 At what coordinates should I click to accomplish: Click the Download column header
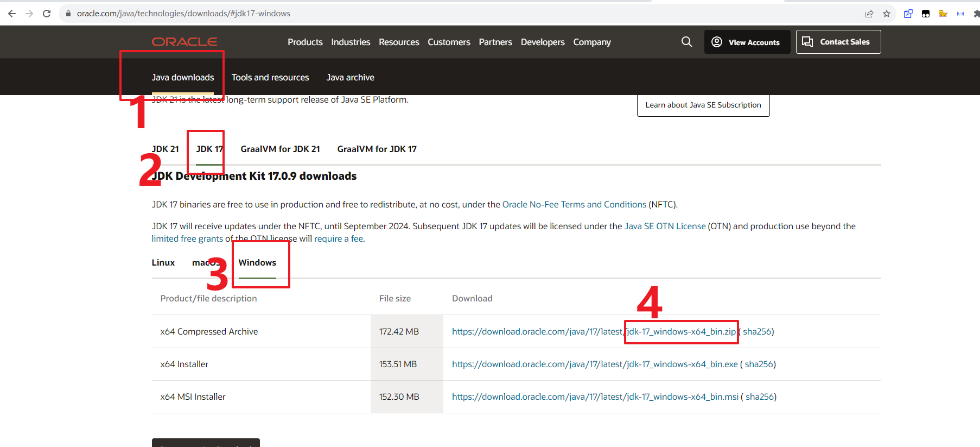coord(472,298)
